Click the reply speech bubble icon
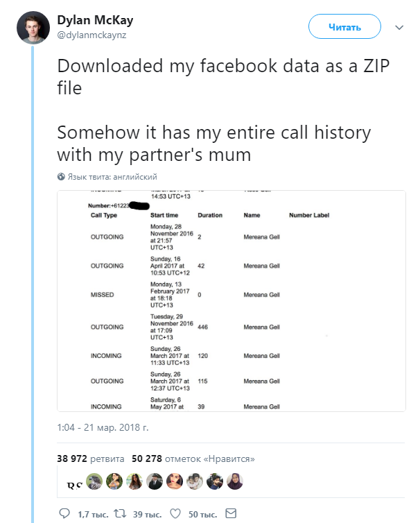Image resolution: width=420 pixels, height=523 pixels. tap(64, 514)
